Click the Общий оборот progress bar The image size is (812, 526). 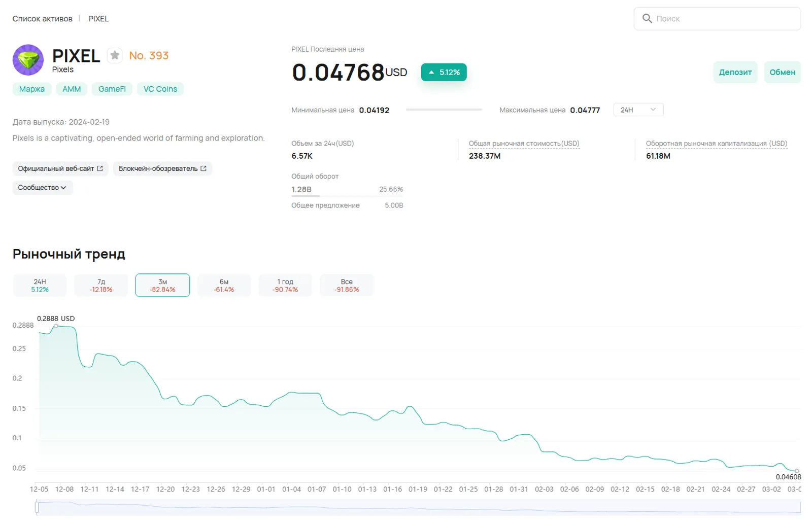(347, 195)
